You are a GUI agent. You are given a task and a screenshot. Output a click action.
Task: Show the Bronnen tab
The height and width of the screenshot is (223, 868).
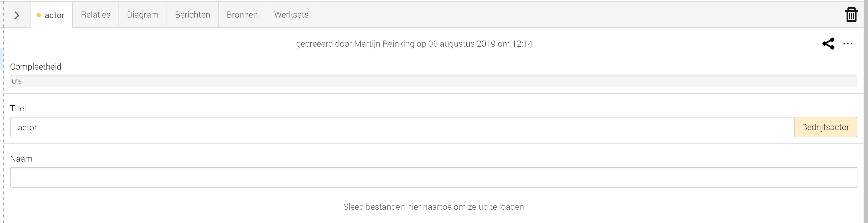pyautogui.click(x=242, y=15)
